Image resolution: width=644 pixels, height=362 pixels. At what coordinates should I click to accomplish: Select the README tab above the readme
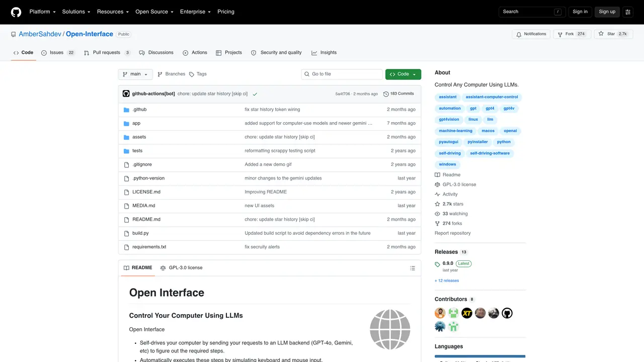click(x=138, y=268)
